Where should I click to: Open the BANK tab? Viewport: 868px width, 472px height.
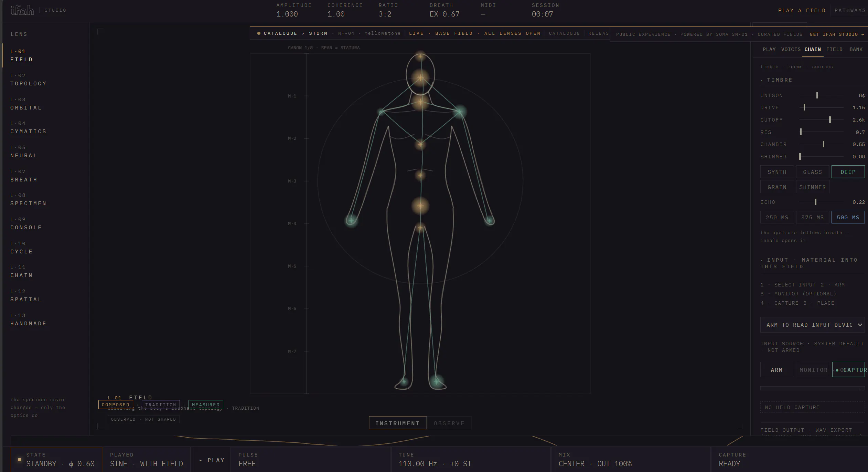856,49
